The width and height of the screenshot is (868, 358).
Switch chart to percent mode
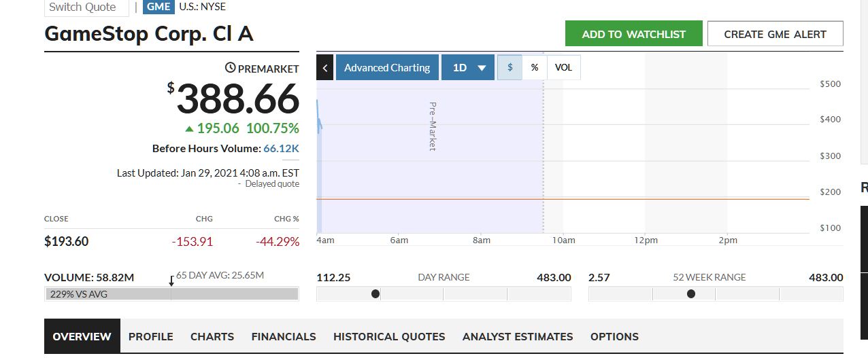(535, 67)
